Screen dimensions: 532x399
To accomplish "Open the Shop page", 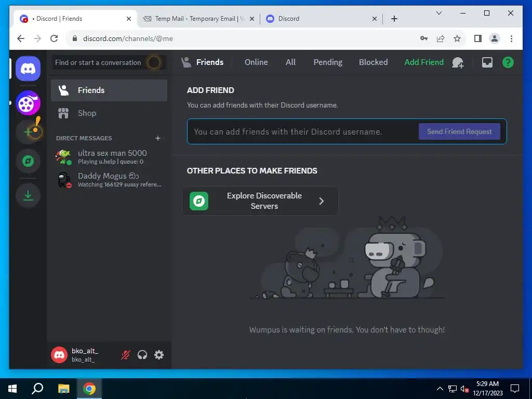I will (109, 113).
